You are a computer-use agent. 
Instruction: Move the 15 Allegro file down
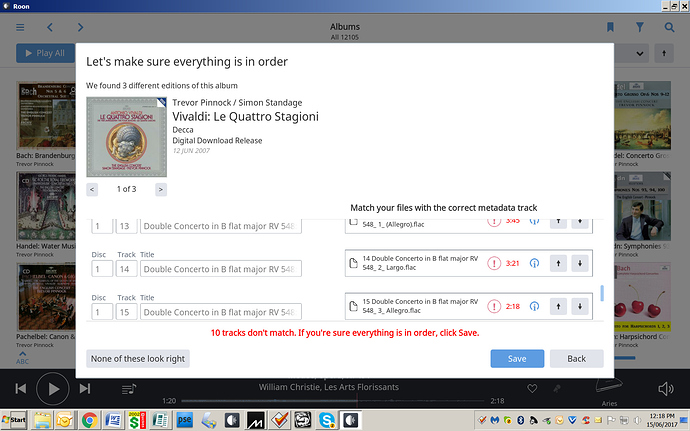[x=580, y=306]
